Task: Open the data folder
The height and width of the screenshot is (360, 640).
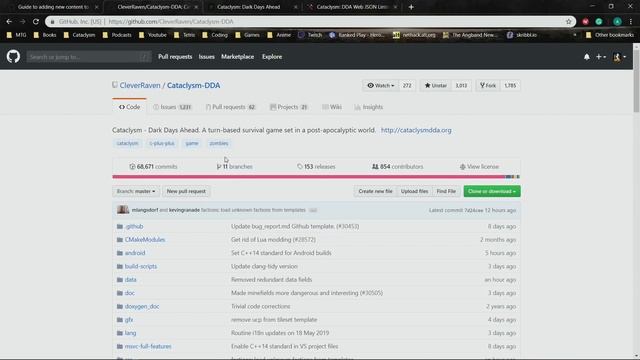Action: pos(131,280)
